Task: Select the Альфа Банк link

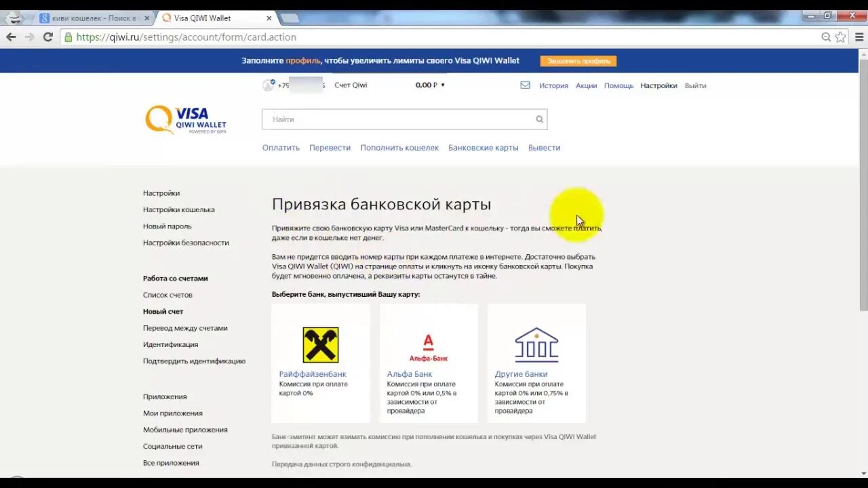Action: (x=410, y=374)
